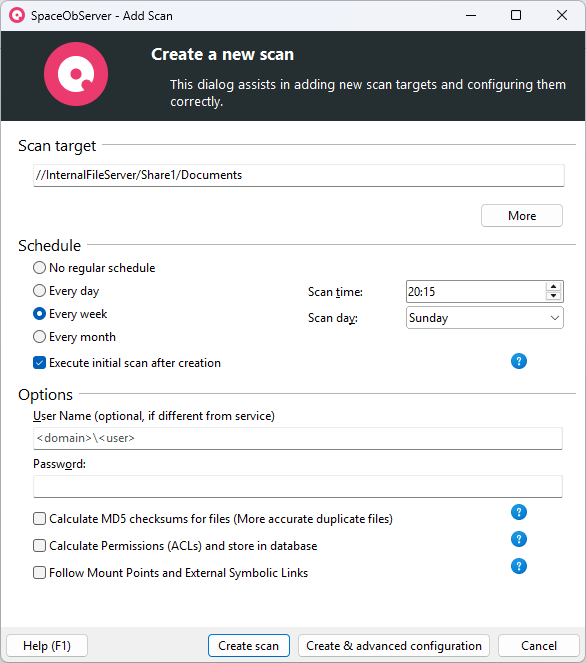Click help icon for initial scan option
Image resolution: width=586 pixels, height=663 pixels.
pos(519,361)
